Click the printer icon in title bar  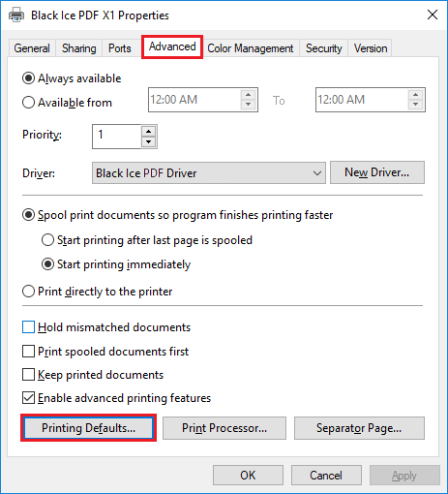(x=16, y=15)
